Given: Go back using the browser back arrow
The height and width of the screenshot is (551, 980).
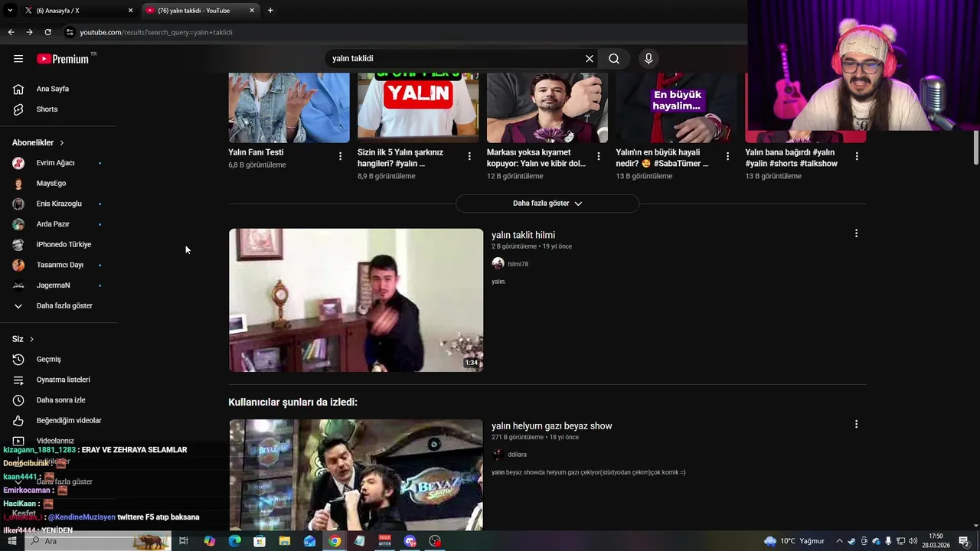Looking at the screenshot, I should coord(11,32).
